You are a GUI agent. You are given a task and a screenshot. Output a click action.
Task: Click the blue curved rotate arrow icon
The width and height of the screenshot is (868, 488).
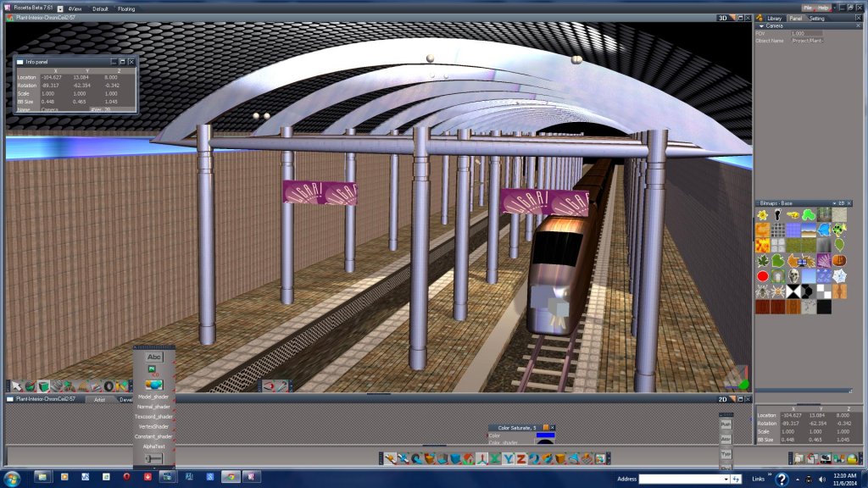[534, 458]
